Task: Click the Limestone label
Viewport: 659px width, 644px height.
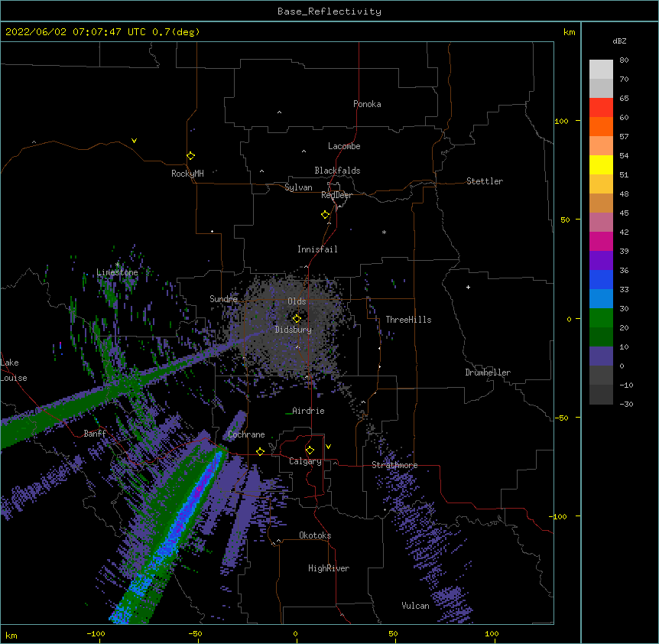Action: pyautogui.click(x=117, y=272)
